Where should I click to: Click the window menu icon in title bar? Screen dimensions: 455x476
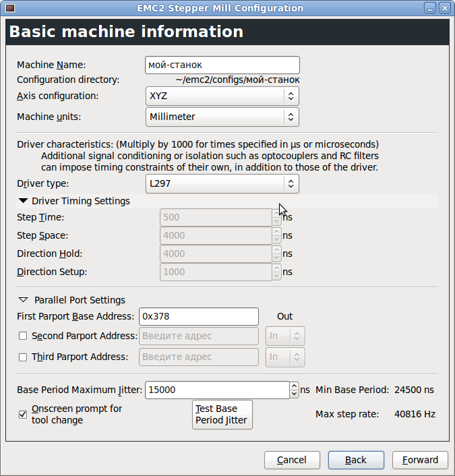10,8
